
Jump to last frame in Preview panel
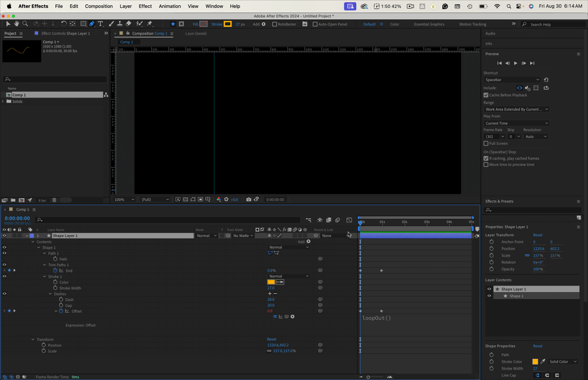point(532,63)
